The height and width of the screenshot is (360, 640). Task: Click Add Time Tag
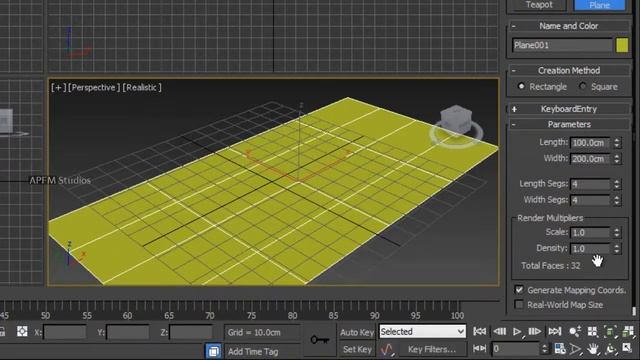pyautogui.click(x=253, y=351)
